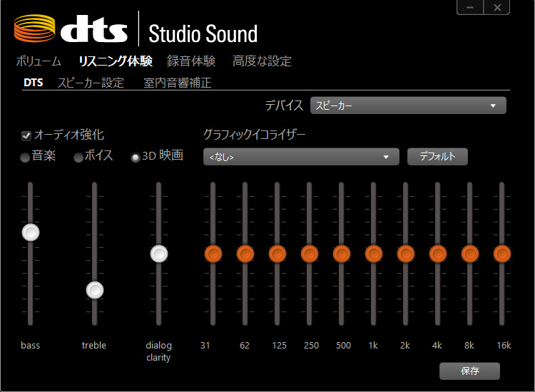This screenshot has height=392, width=535.
Task: Minimize the DTS Studio Sound window
Action: 470,7
